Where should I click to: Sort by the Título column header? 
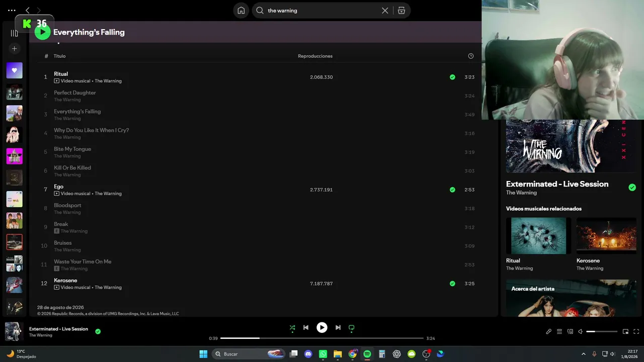[60, 56]
